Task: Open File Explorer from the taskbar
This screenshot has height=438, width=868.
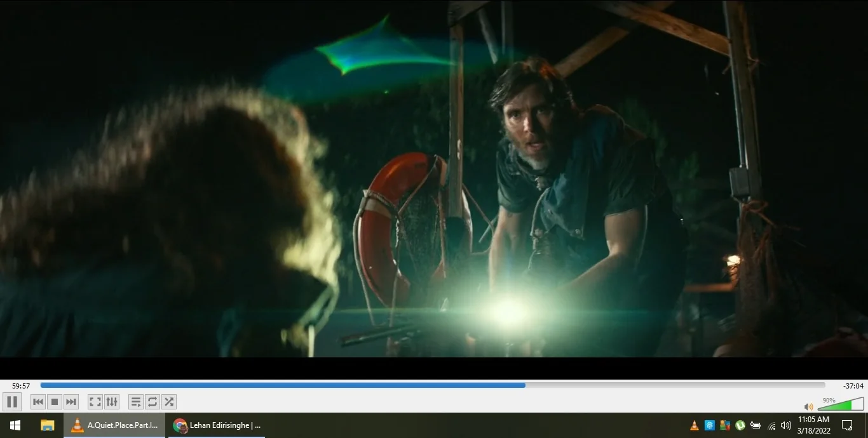Action: pos(48,425)
